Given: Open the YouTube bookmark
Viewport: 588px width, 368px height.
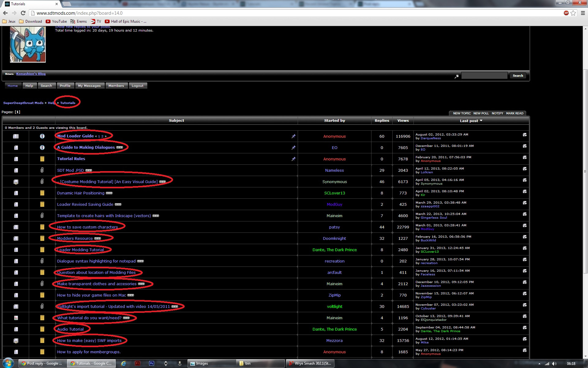Looking at the screenshot, I should coord(56,21).
